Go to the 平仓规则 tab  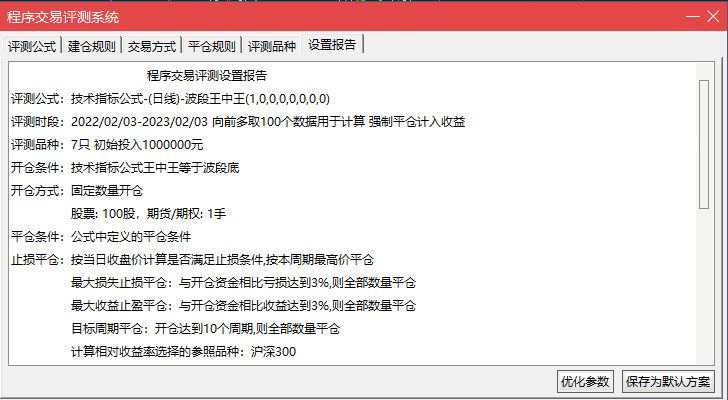click(212, 46)
